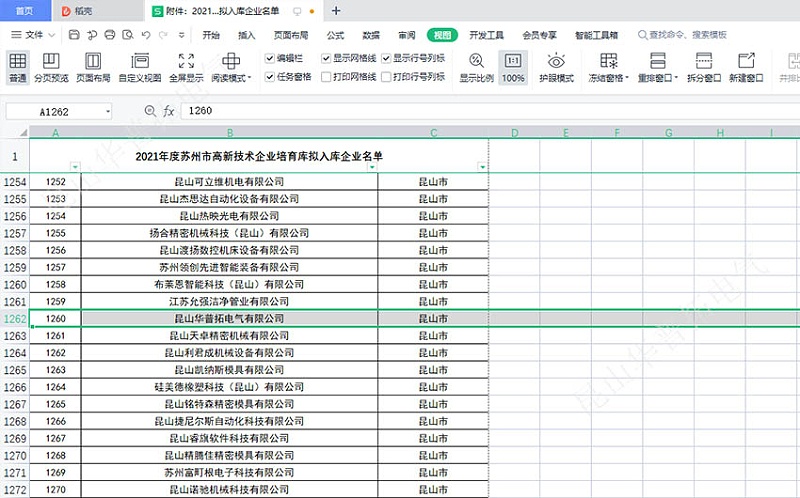Open the 插入 ribbon tab
Viewport: 800px width, 498px height.
pyautogui.click(x=246, y=35)
